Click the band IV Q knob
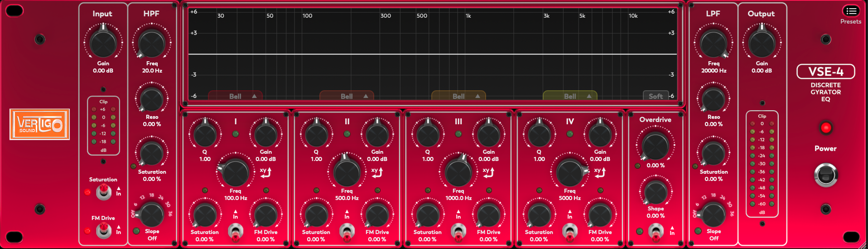This screenshot has height=249, width=868. click(x=539, y=134)
